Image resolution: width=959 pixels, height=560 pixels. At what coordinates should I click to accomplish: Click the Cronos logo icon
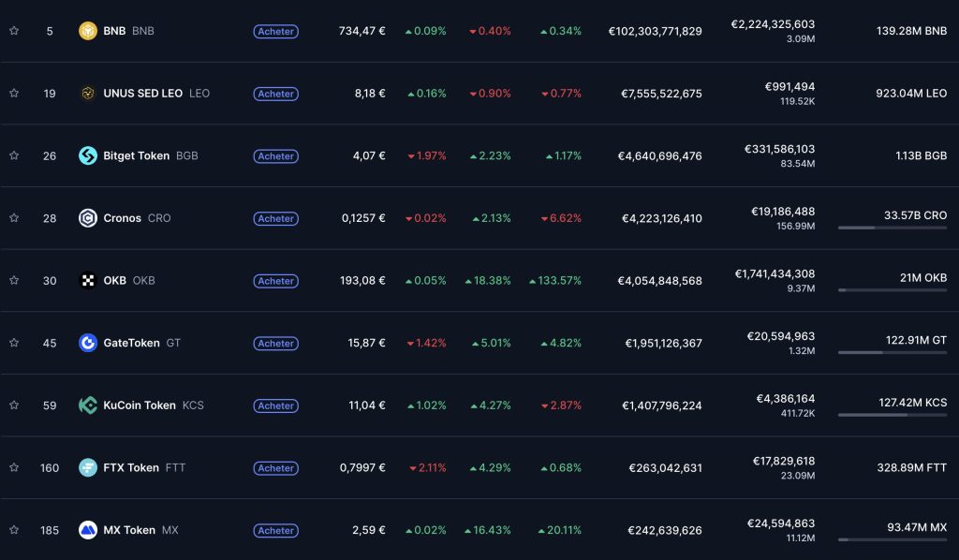pos(88,218)
